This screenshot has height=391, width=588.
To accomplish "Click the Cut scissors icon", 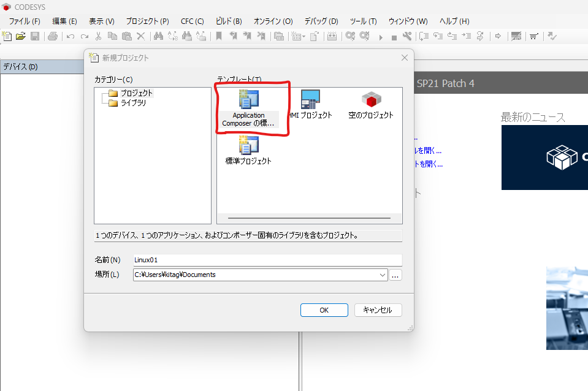I will pyautogui.click(x=98, y=36).
